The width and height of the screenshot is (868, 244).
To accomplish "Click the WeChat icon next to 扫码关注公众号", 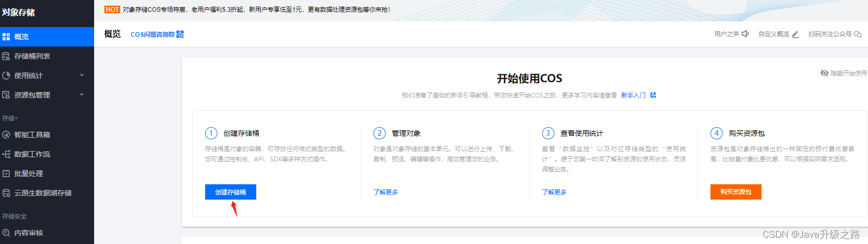I will tap(858, 34).
